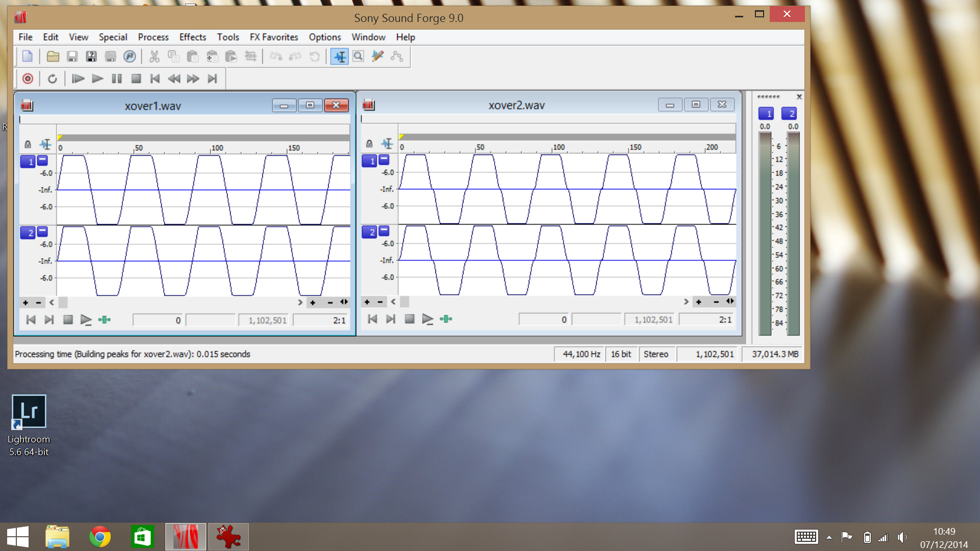Viewport: 980px width, 551px height.
Task: Click the Stereo field in status bar
Action: (656, 354)
